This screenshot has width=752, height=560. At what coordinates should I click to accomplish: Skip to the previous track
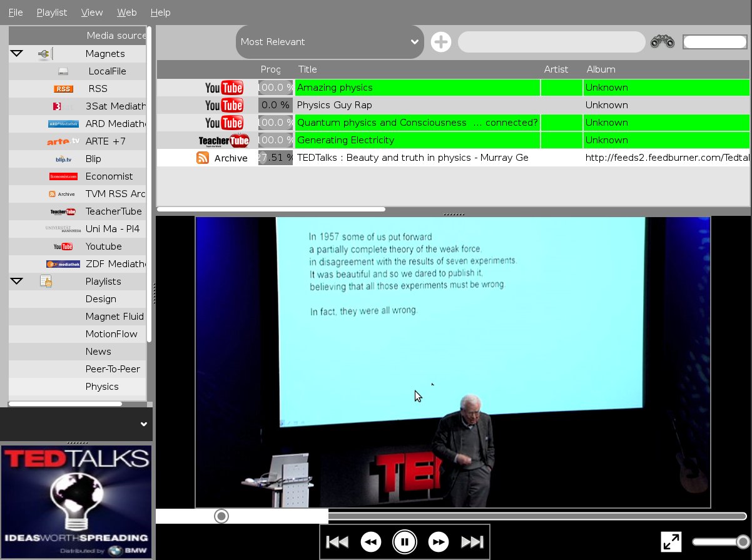pyautogui.click(x=337, y=542)
